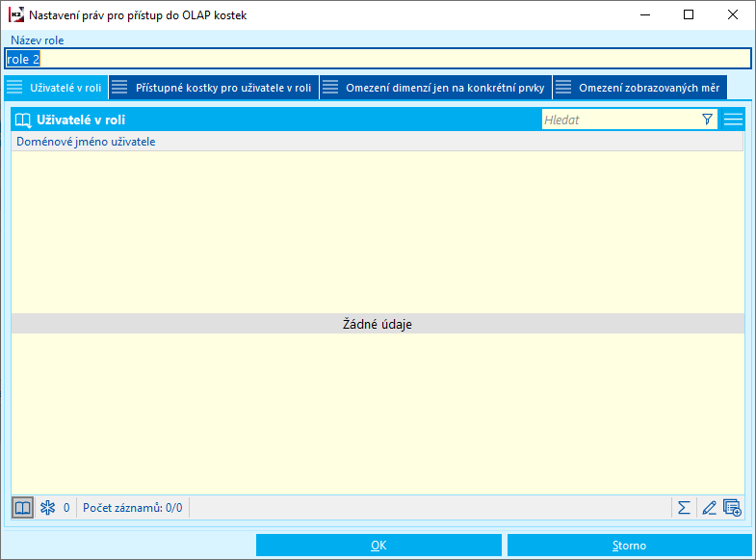The height and width of the screenshot is (560, 756).
Task: Click the K2 application icon in the title bar
Action: click(16, 15)
